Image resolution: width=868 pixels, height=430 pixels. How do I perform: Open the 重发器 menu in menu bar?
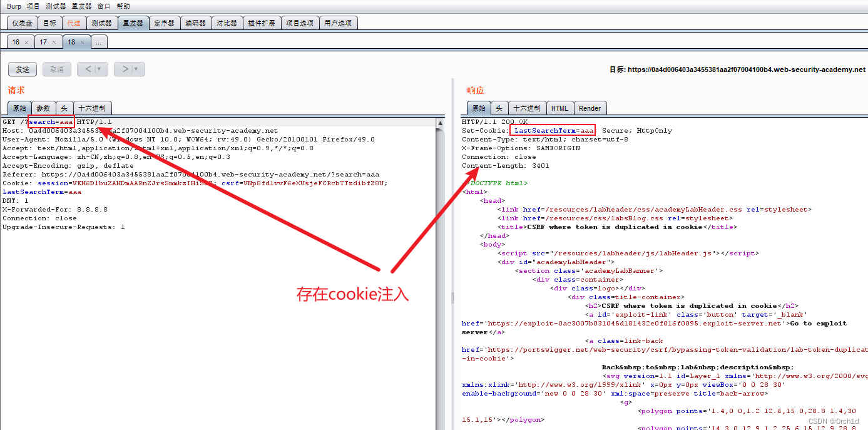click(x=82, y=6)
